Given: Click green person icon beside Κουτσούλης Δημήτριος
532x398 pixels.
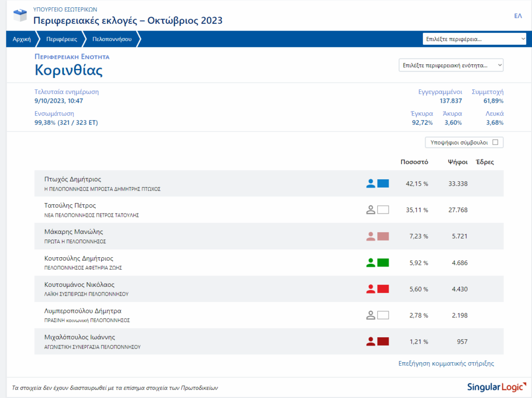Looking at the screenshot, I should point(370,263).
